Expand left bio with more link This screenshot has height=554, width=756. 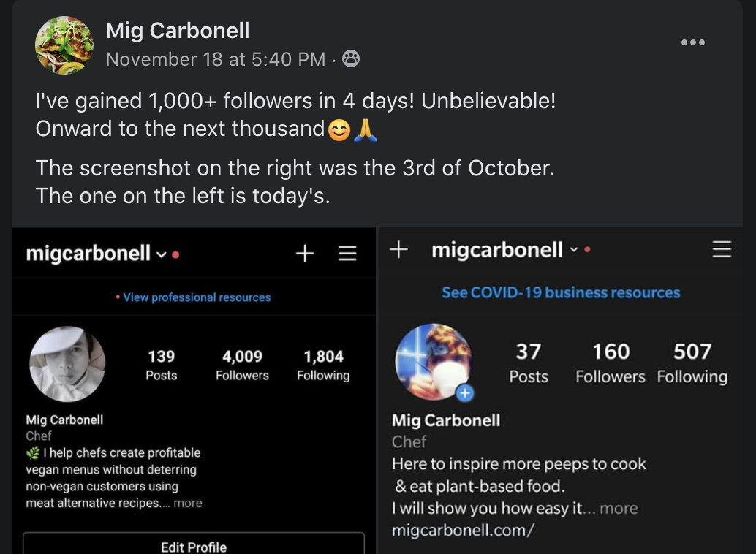tap(188, 503)
